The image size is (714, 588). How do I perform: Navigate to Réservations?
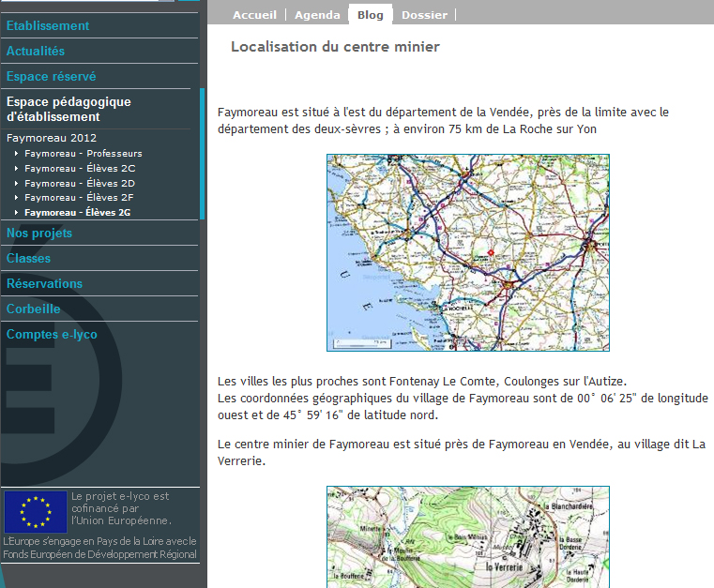(x=44, y=283)
